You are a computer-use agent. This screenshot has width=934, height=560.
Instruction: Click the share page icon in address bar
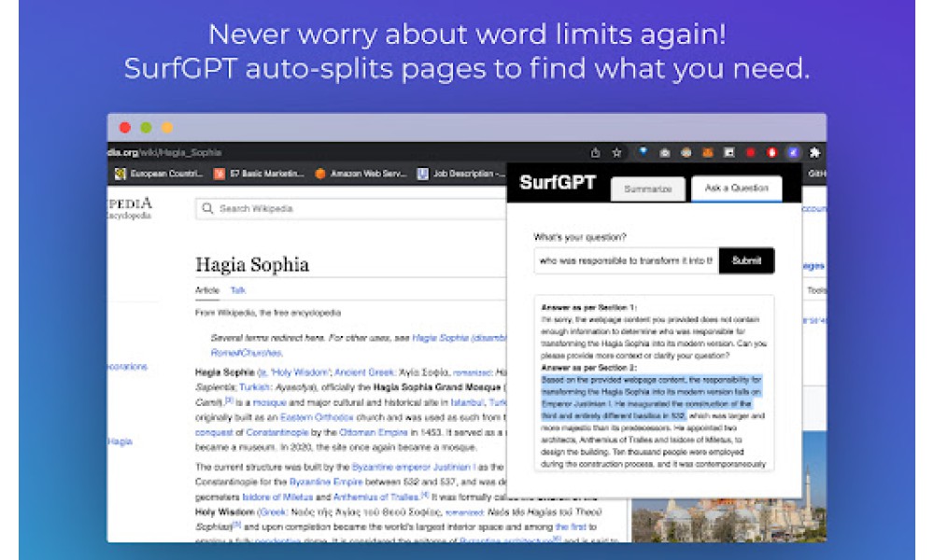coord(595,153)
